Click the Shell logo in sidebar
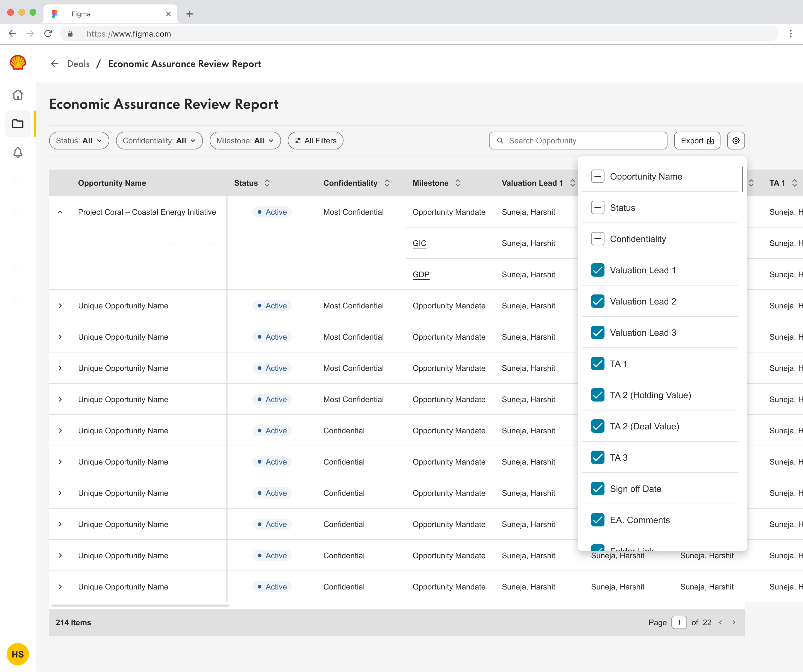 click(18, 63)
